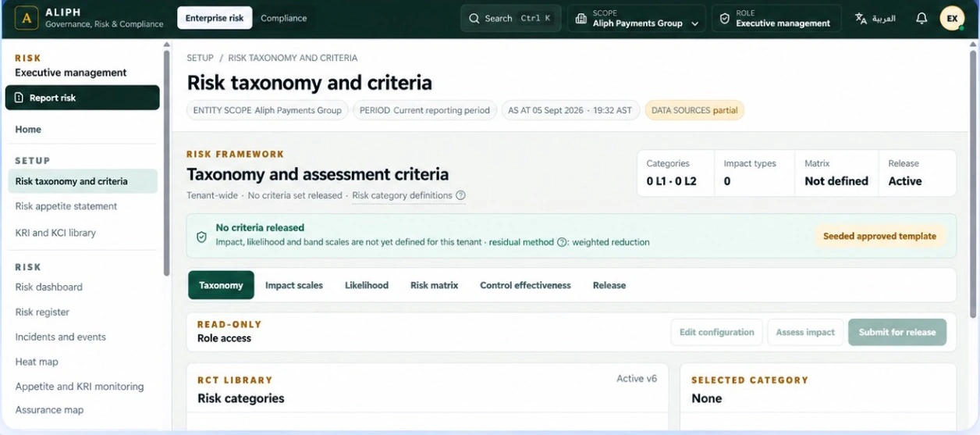The width and height of the screenshot is (980, 435).
Task: Open the Impact scales tab
Action: tap(294, 285)
